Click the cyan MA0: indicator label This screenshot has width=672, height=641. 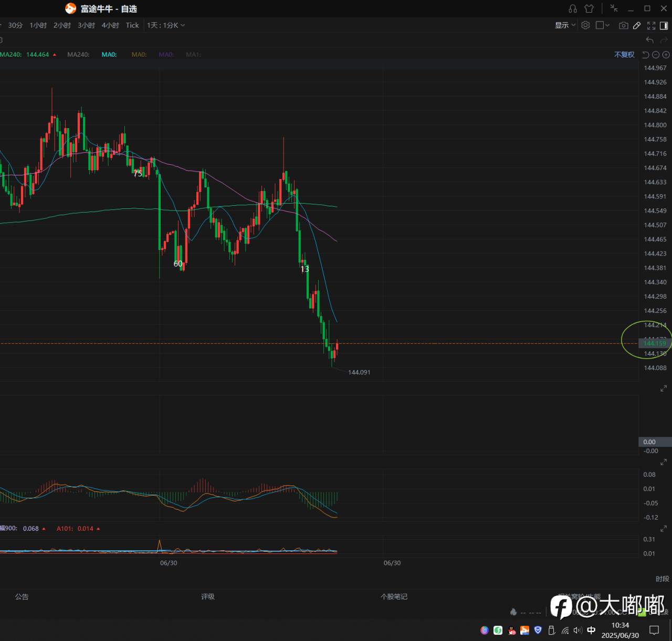(109, 55)
